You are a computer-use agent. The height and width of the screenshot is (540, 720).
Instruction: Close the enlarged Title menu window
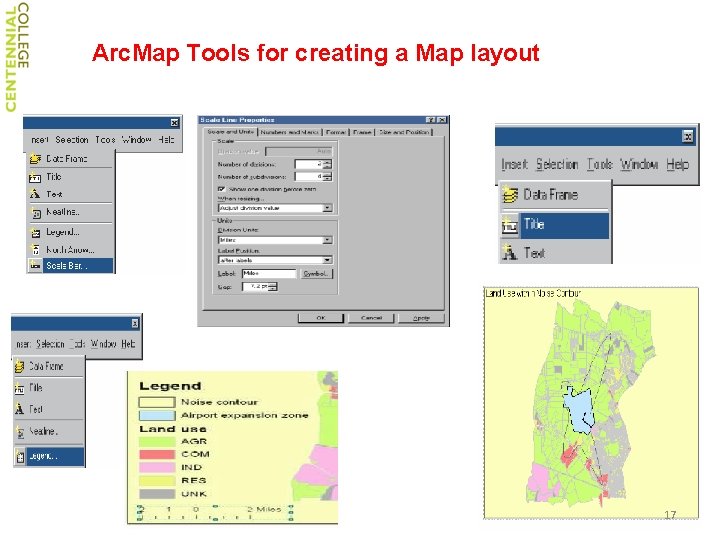tap(687, 136)
